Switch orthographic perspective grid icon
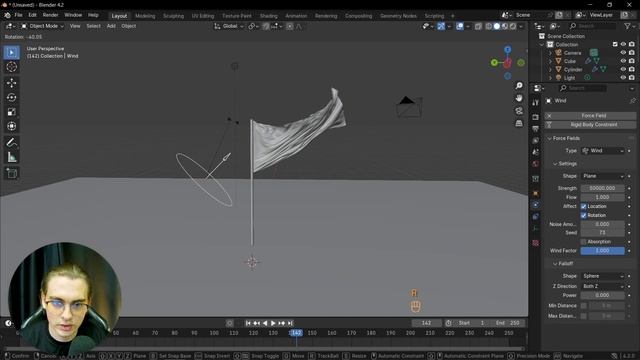 click(519, 123)
